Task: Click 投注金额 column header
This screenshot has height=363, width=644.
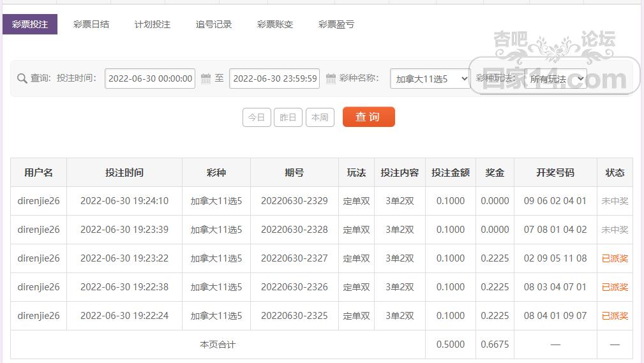Action: coord(451,172)
